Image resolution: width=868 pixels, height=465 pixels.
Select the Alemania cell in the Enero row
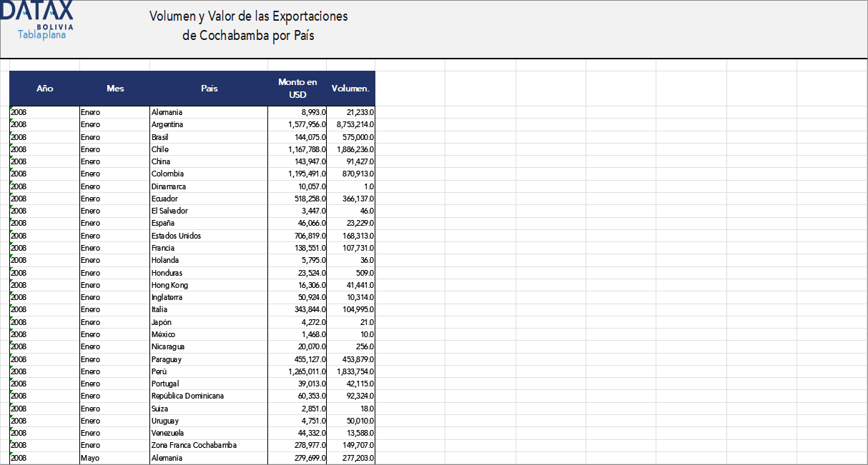(209, 112)
